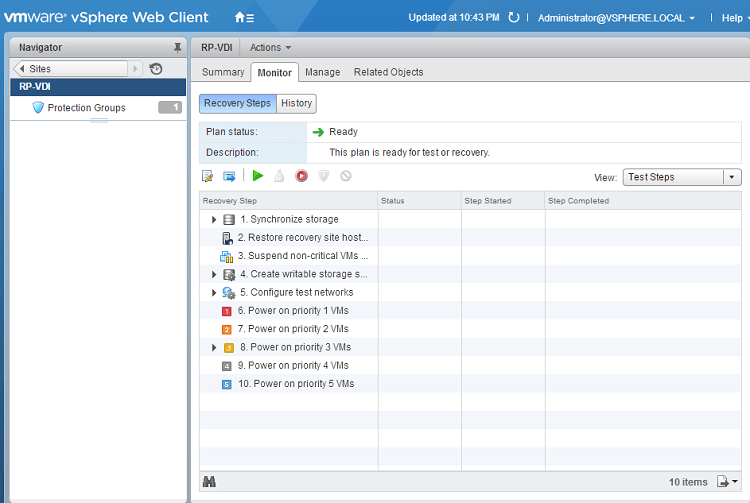Screen dimensions: 750x503
Task: Expand the Synchronize storage step
Action: [x=214, y=219]
